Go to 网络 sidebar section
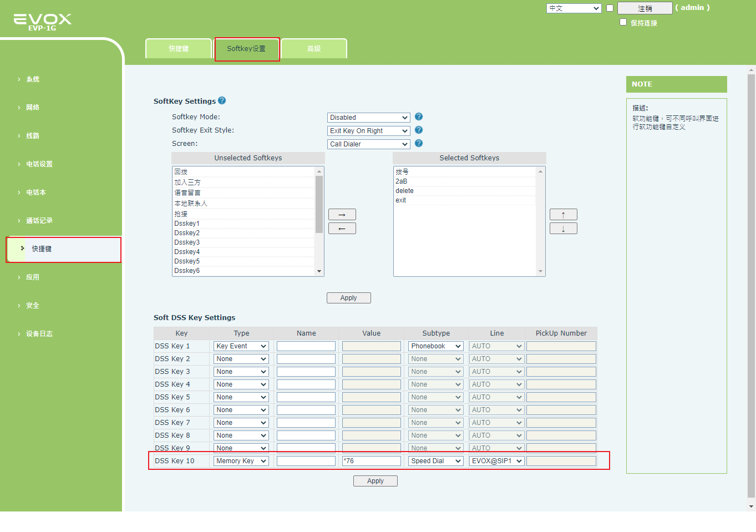The height and width of the screenshot is (532, 756). point(33,108)
